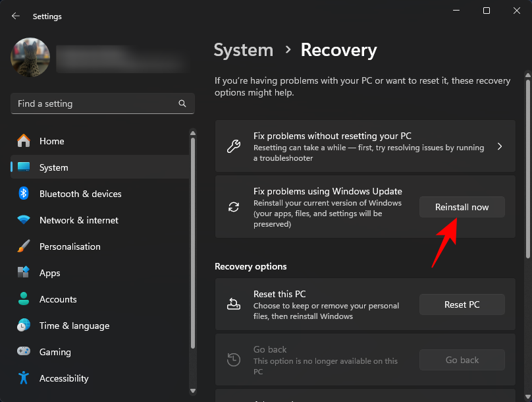Viewport: 532px width, 402px height.
Task: Open Bluetooth & devices settings
Action: [x=100, y=194]
